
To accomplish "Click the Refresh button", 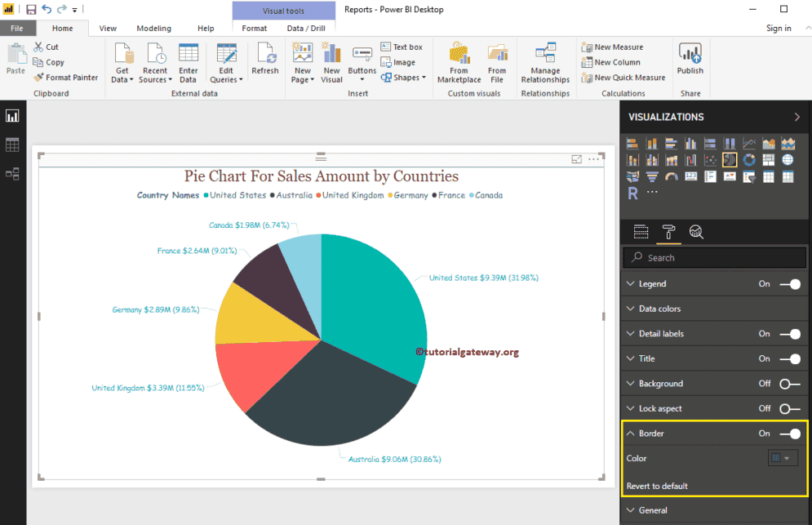I will point(265,59).
